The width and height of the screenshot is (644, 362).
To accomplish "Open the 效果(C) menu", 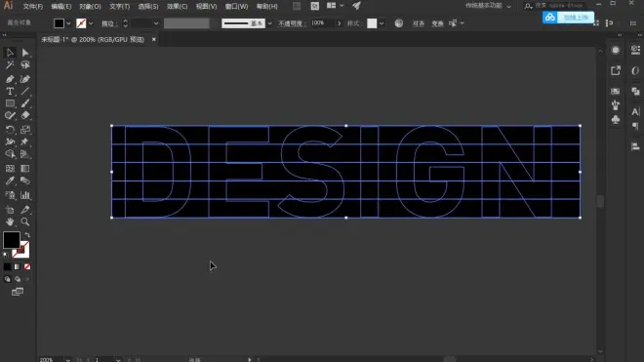I will 177,6.
